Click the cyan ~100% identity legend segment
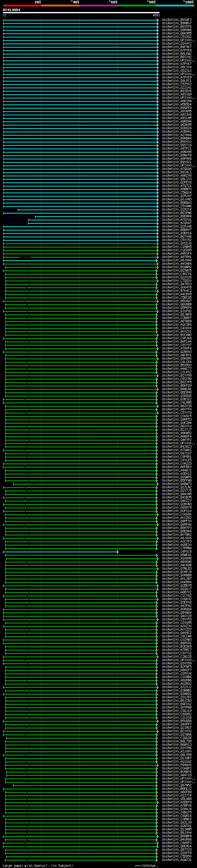This screenshot has height=868, width=197. [x=175, y=6]
